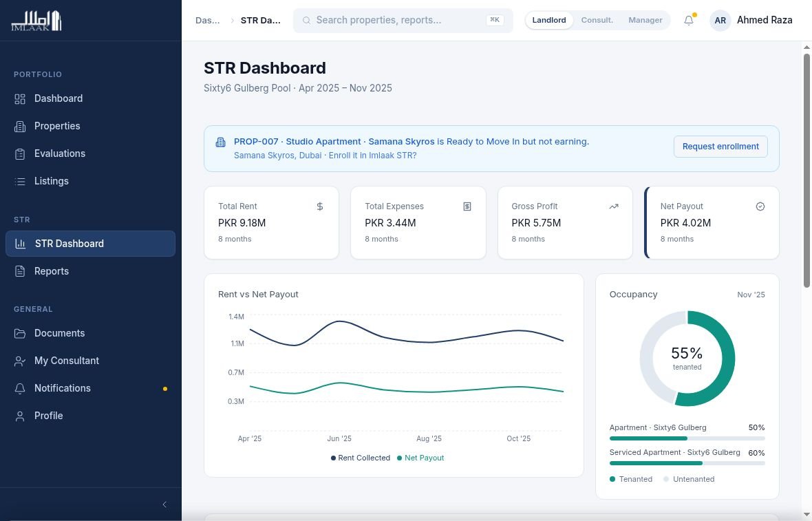Click the Das... breadcrumb link

208,21
